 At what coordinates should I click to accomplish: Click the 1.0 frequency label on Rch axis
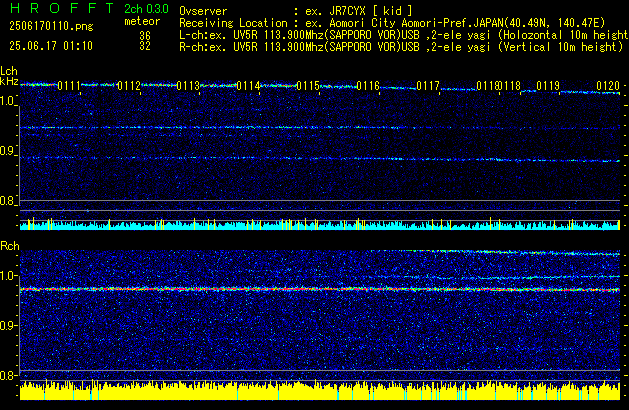click(x=7, y=276)
